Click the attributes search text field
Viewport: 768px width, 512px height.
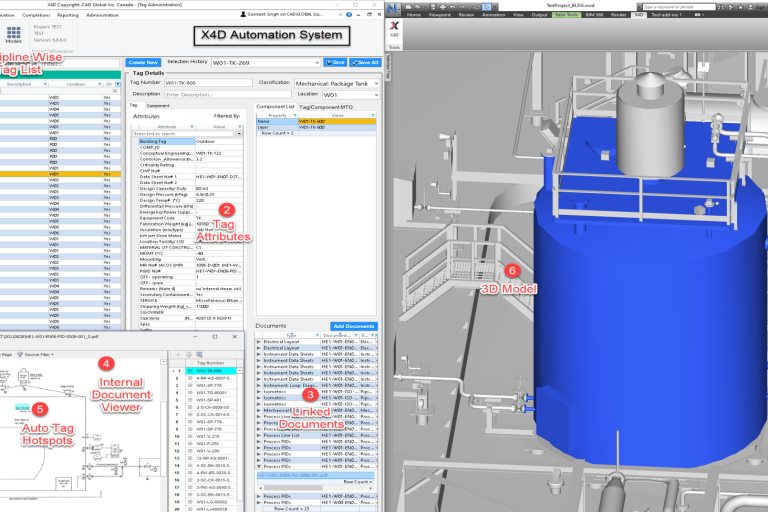click(x=184, y=133)
